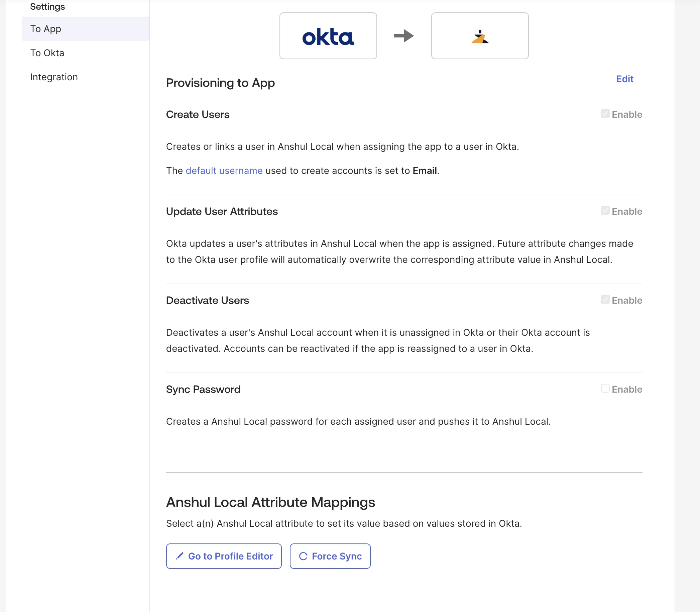Toggle Deactivate Users Enable checkbox
The image size is (700, 612).
coord(605,300)
